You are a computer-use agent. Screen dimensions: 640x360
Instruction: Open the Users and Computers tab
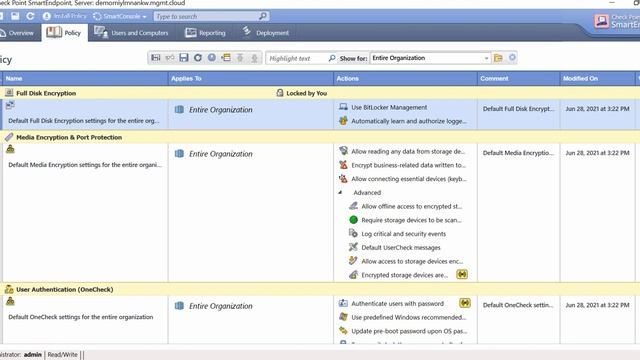coord(131,33)
